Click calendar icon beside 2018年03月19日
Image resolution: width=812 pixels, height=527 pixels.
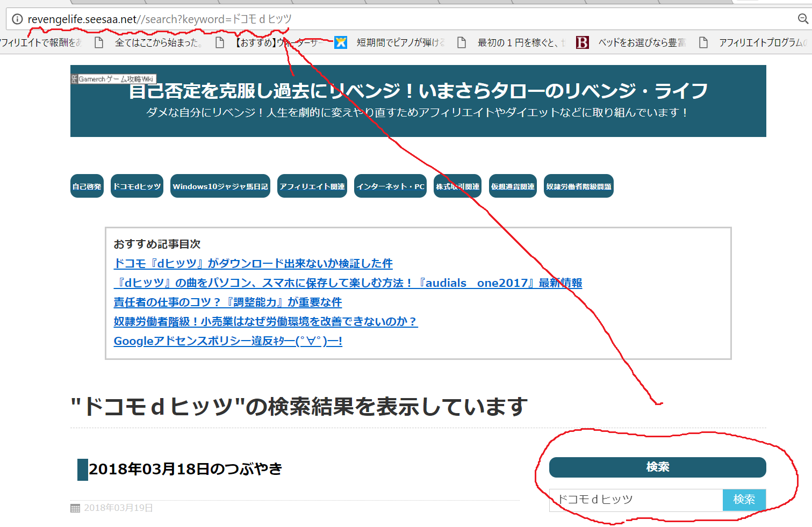coord(75,508)
